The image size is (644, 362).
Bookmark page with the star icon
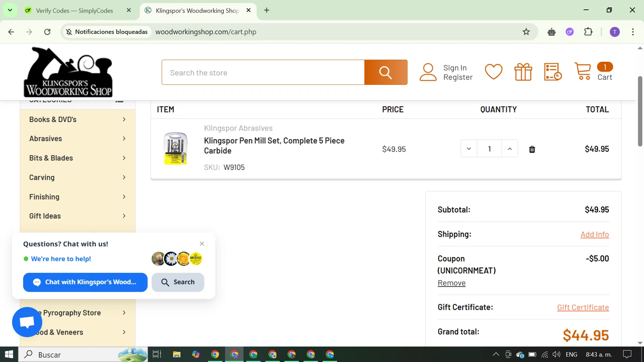click(526, 32)
